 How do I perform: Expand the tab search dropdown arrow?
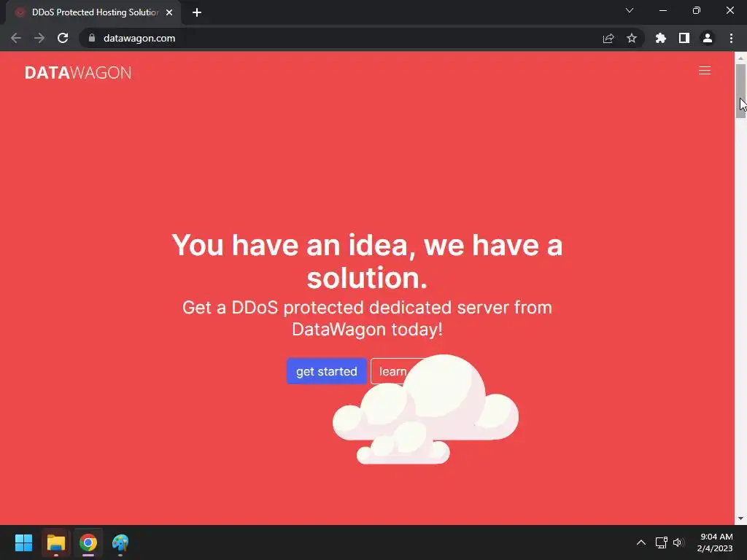point(630,10)
